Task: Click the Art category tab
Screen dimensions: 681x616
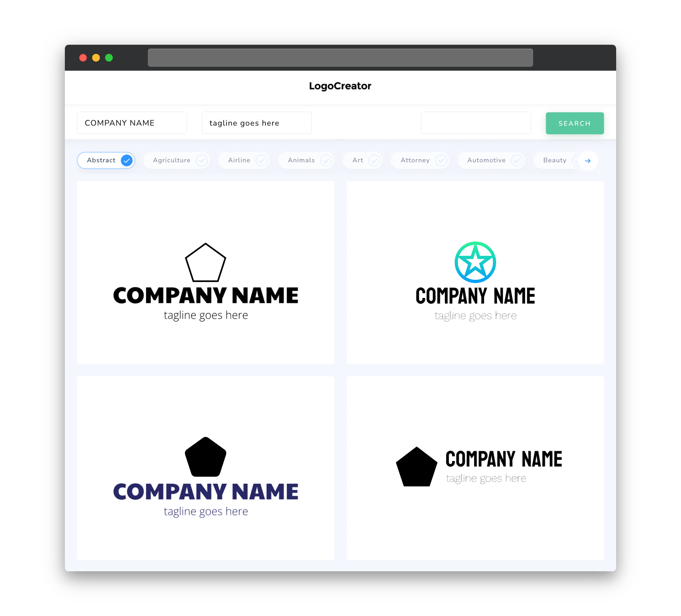Action: 363,160
